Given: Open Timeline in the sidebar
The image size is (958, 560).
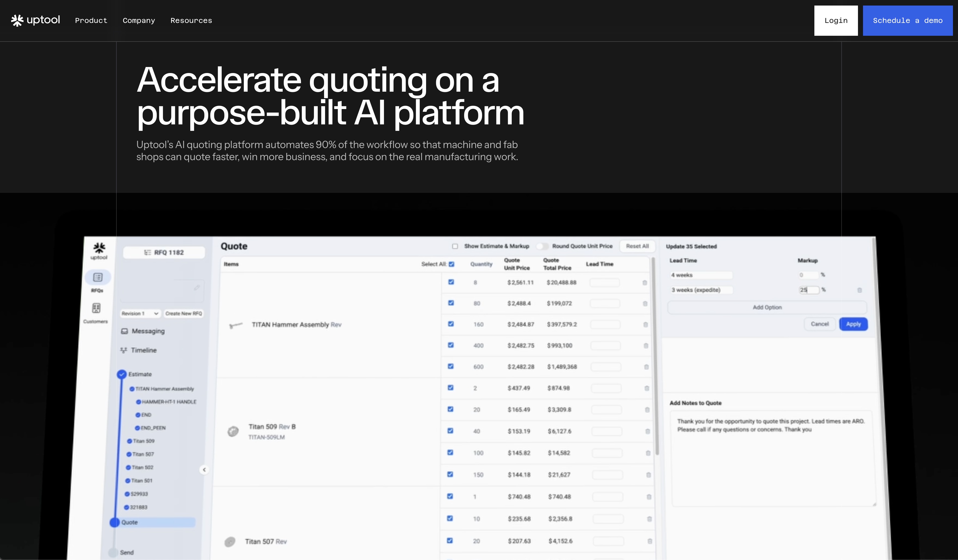Looking at the screenshot, I should coord(138,350).
